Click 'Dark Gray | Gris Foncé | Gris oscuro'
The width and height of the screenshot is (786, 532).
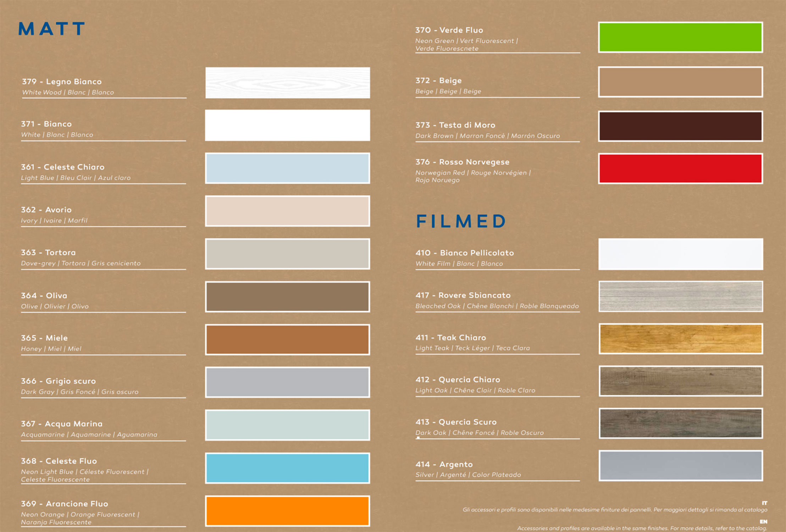(80, 392)
